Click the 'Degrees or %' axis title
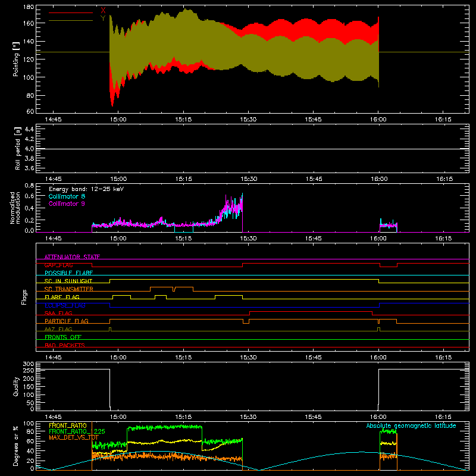The height and width of the screenshot is (476, 476). coord(16,446)
